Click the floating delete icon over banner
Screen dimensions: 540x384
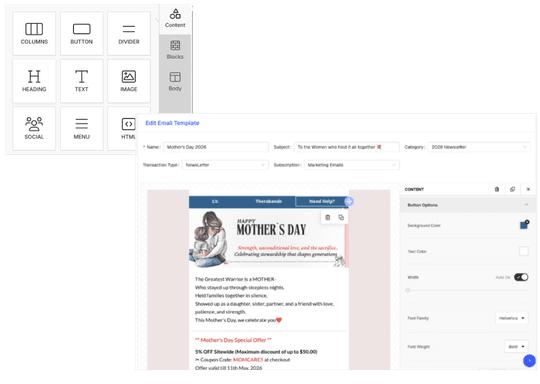[x=328, y=217]
